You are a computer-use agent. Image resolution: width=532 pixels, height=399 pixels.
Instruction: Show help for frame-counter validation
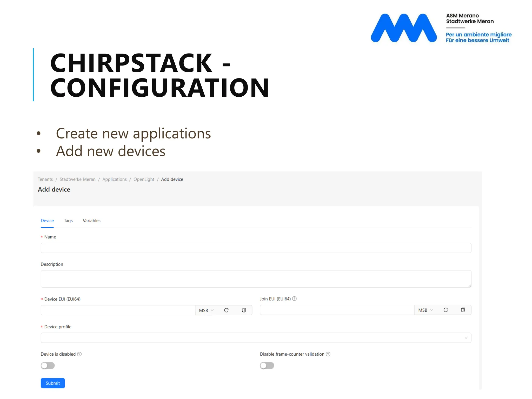(328, 354)
